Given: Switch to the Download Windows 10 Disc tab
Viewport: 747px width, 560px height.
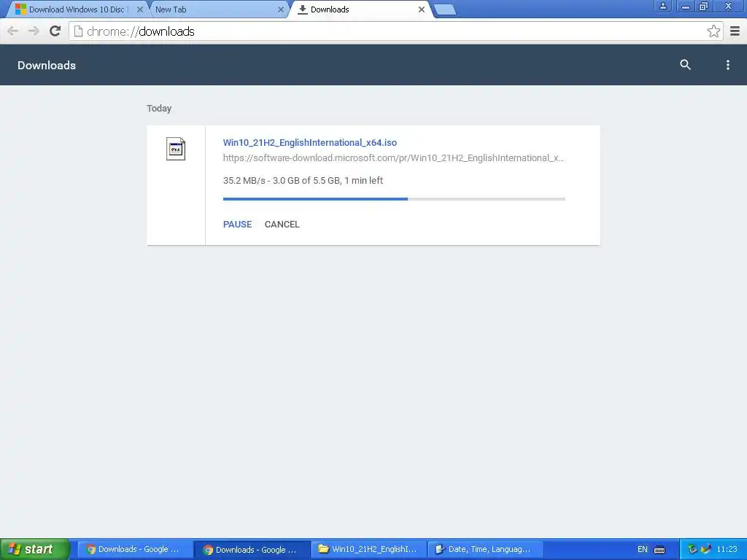Looking at the screenshot, I should [79, 9].
